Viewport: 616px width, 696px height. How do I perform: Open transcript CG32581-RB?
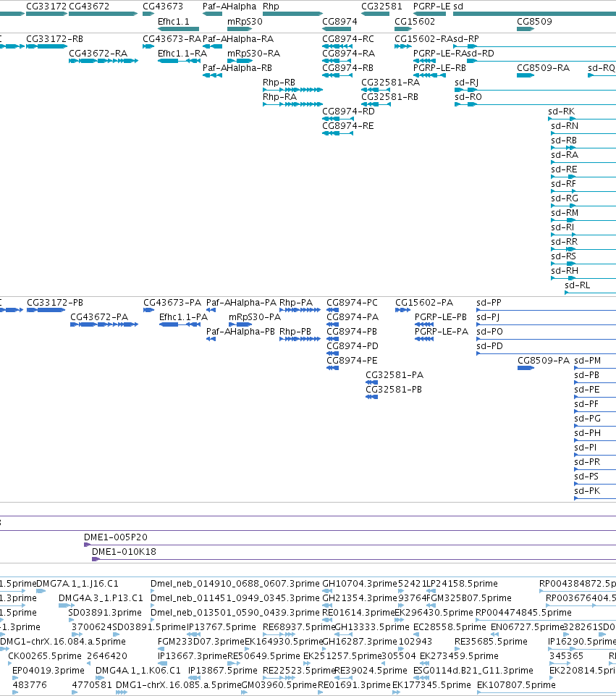(390, 97)
